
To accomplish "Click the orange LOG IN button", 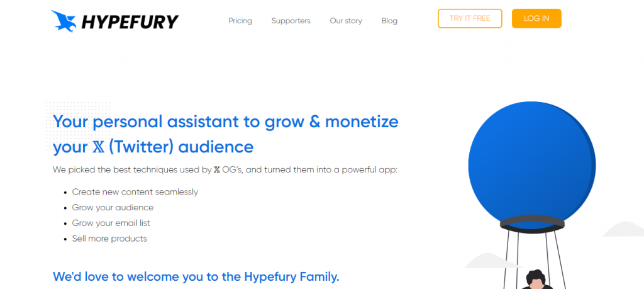I will [x=536, y=18].
